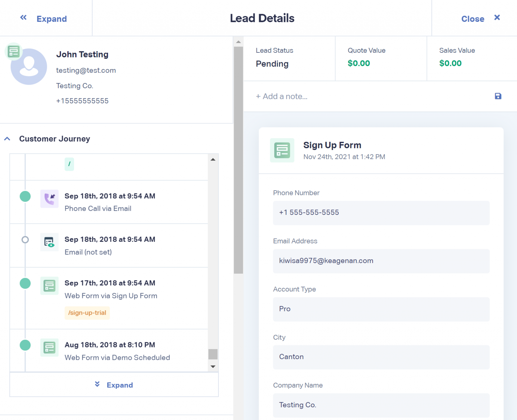517x420 pixels.
Task: Click the web form icon on the Demo Scheduled event
Action: pyautogui.click(x=49, y=348)
